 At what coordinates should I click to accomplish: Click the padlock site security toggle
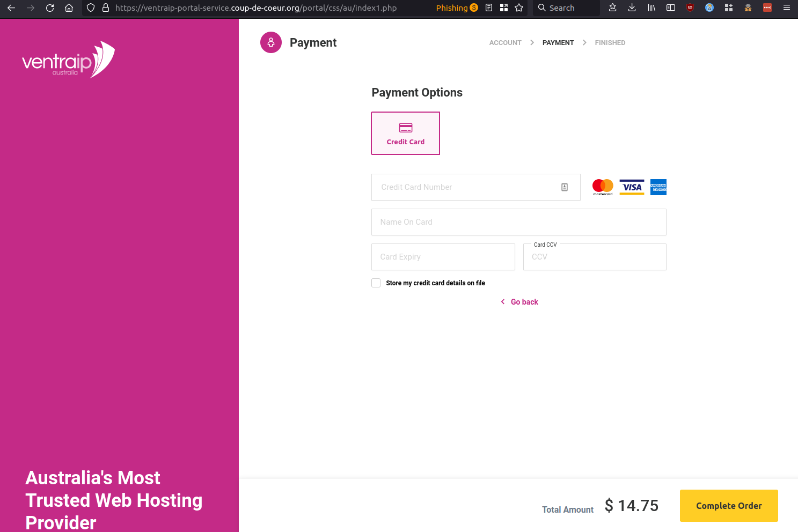click(105, 8)
